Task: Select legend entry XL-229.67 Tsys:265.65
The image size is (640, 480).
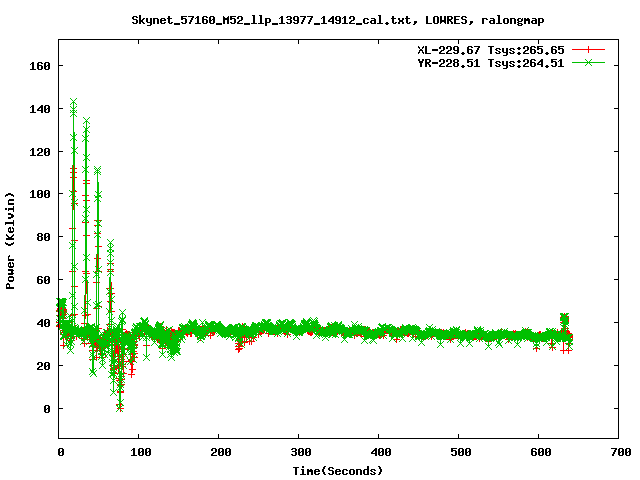Action: pyautogui.click(x=491, y=50)
